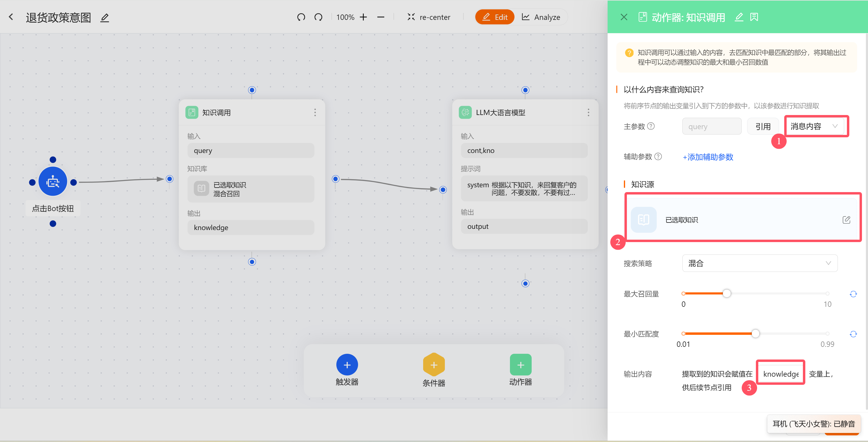Click the right connector dot of Bot trigger
This screenshot has height=442, width=868.
click(74, 182)
